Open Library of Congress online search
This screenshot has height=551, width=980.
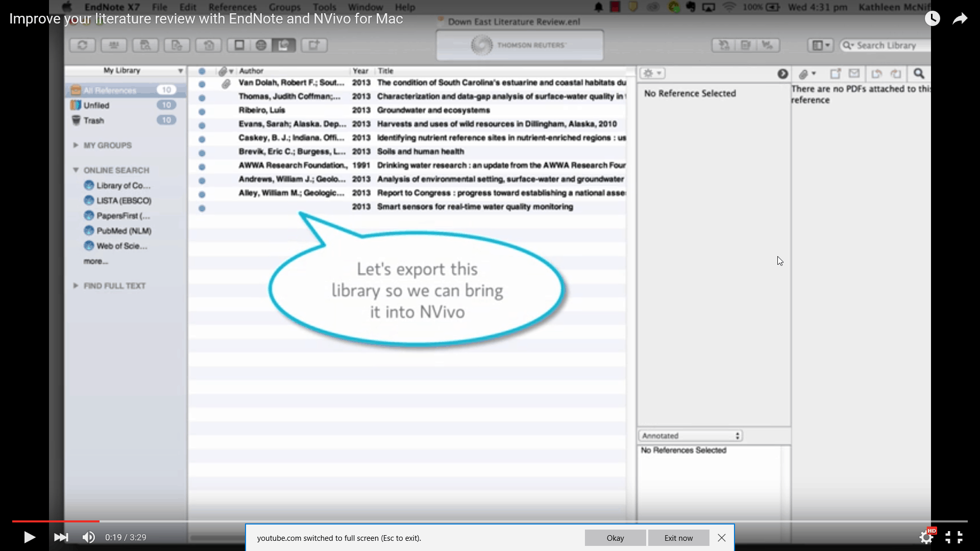[117, 185]
